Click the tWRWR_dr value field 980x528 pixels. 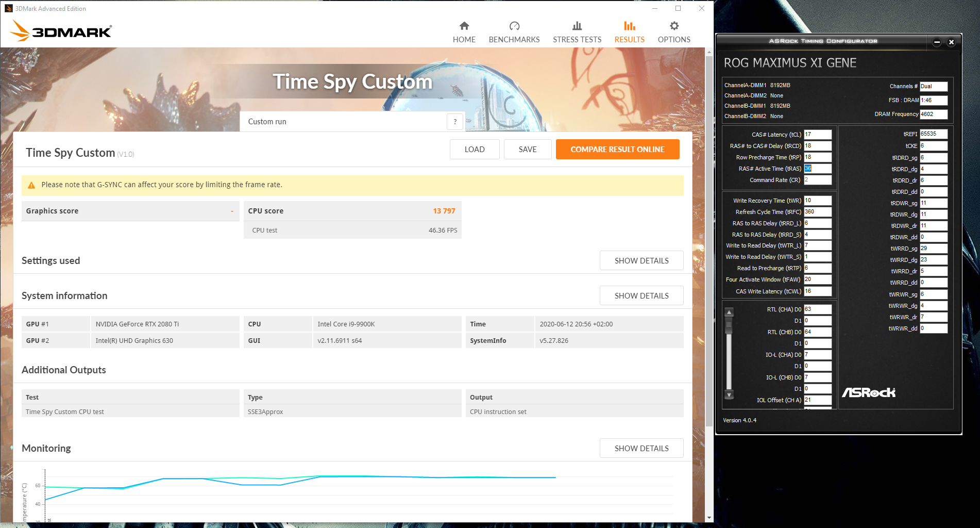(934, 317)
